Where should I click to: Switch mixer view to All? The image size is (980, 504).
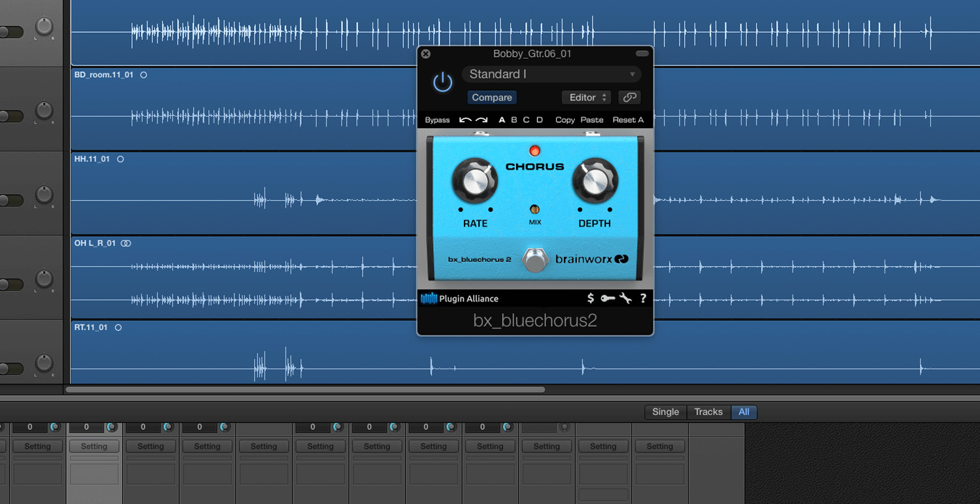(743, 412)
